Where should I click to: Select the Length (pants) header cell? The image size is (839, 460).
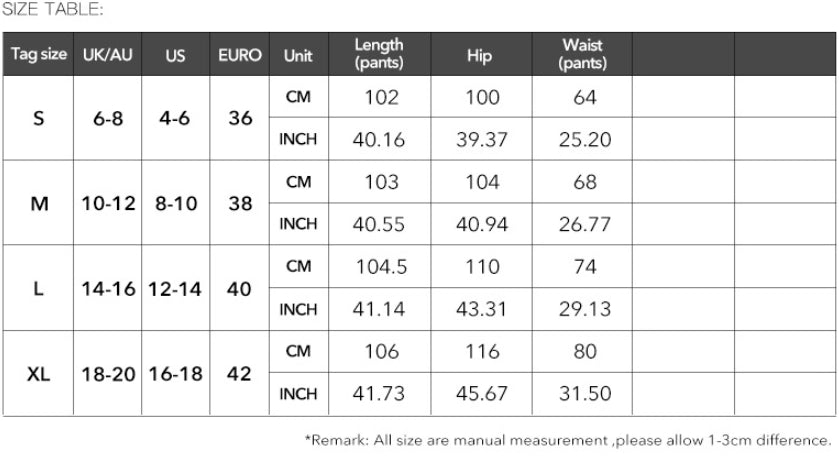[379, 55]
